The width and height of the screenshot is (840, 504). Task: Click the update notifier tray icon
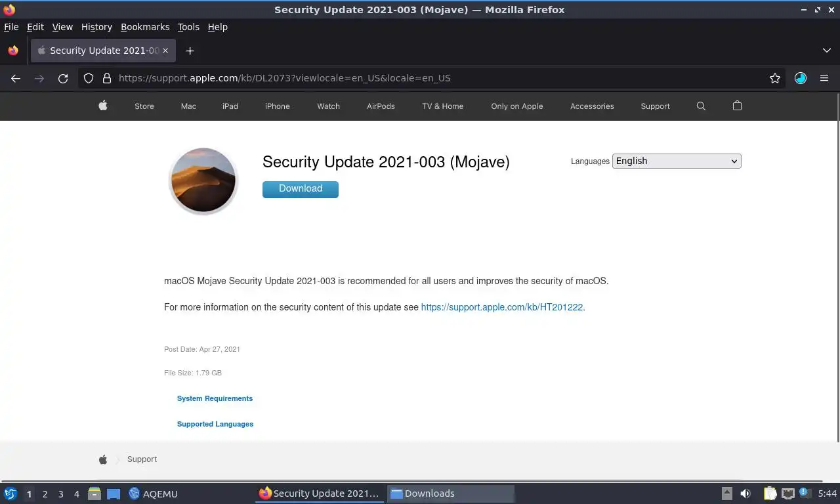[x=805, y=493]
